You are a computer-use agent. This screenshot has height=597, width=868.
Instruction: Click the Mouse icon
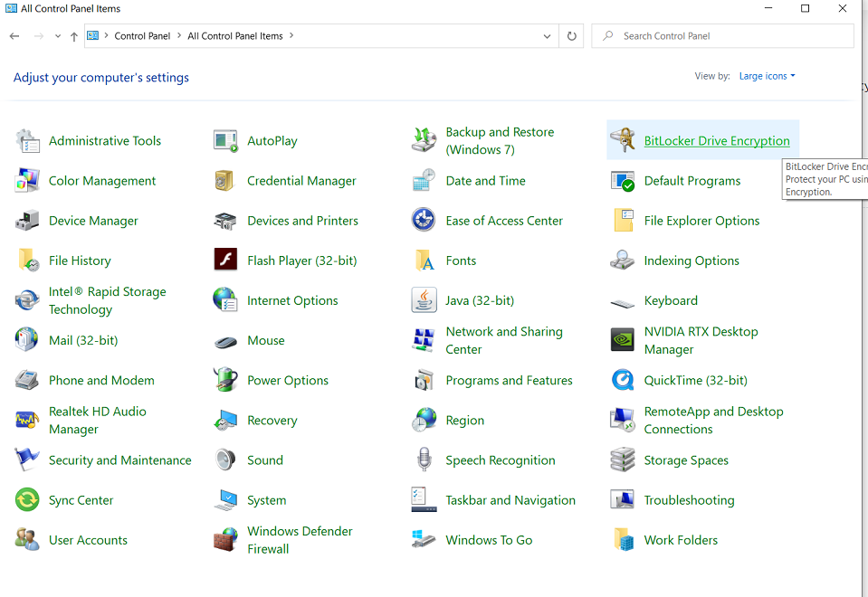[x=226, y=342]
